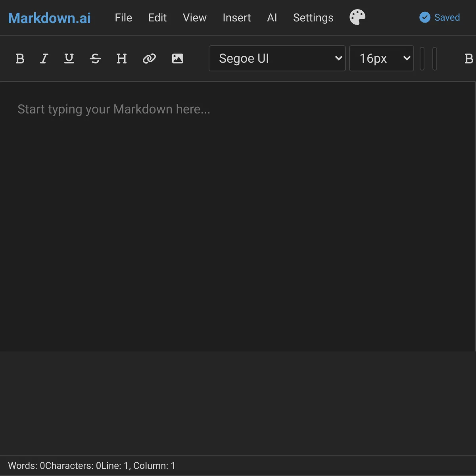Open the Settings menu
476x476 pixels.
click(313, 17)
